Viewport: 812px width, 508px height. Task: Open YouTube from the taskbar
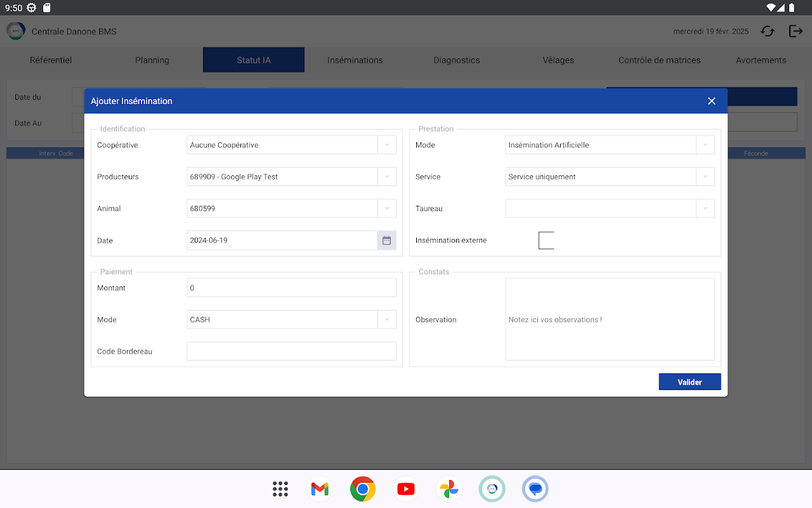[406, 489]
